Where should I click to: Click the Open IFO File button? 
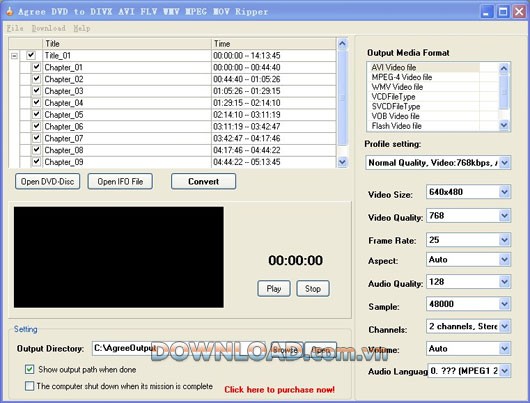[120, 182]
